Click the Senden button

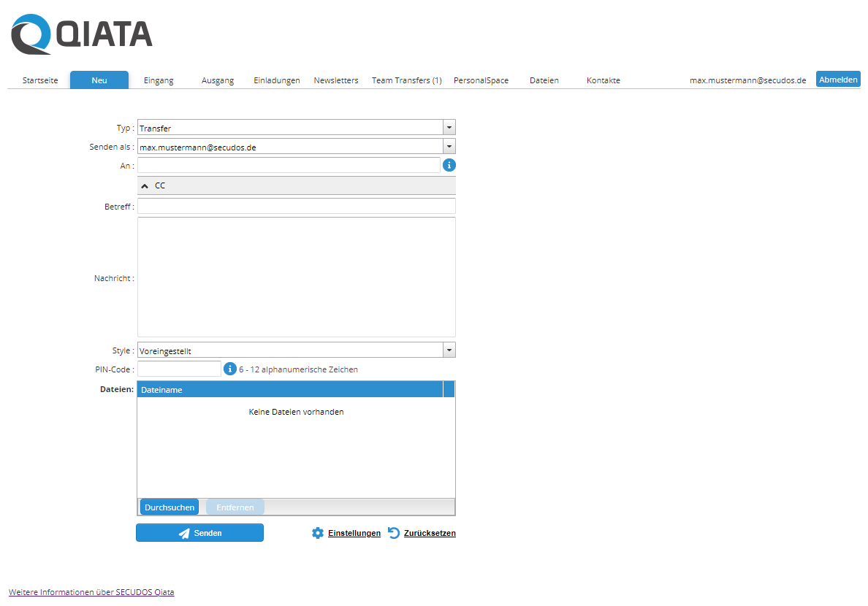199,532
